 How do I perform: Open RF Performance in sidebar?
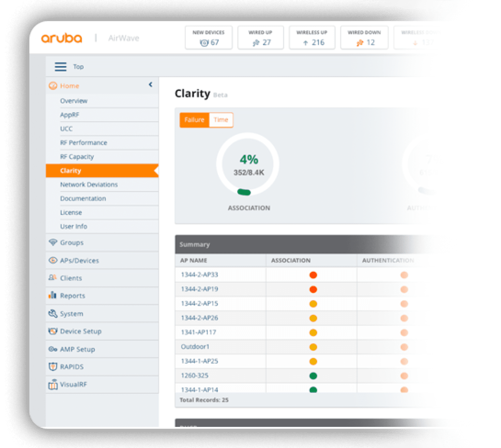point(83,143)
